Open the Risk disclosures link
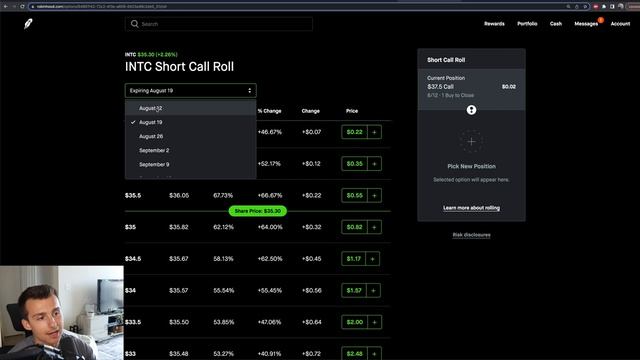This screenshot has width=640, height=360. click(x=471, y=235)
